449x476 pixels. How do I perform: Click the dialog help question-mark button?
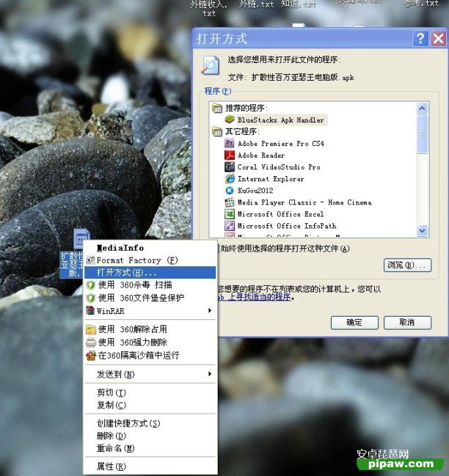point(420,39)
